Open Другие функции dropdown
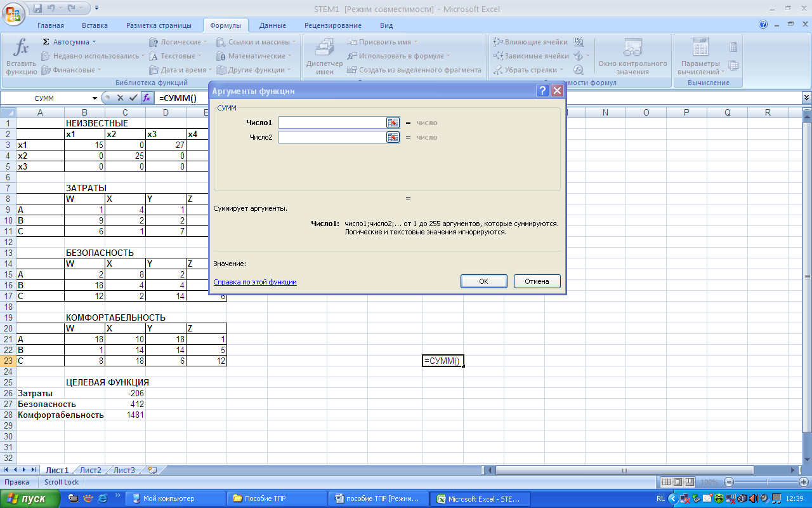This screenshot has width=812, height=508. point(254,70)
